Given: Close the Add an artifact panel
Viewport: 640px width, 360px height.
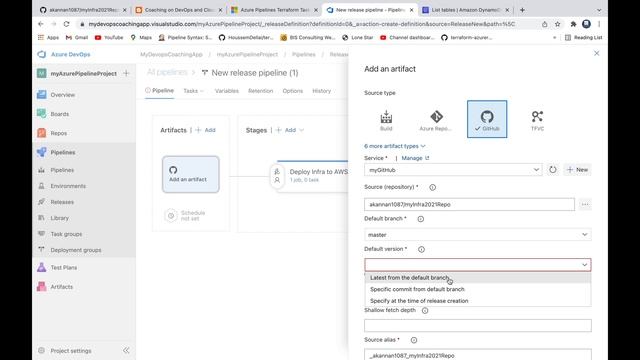Looking at the screenshot, I should pyautogui.click(x=596, y=53).
